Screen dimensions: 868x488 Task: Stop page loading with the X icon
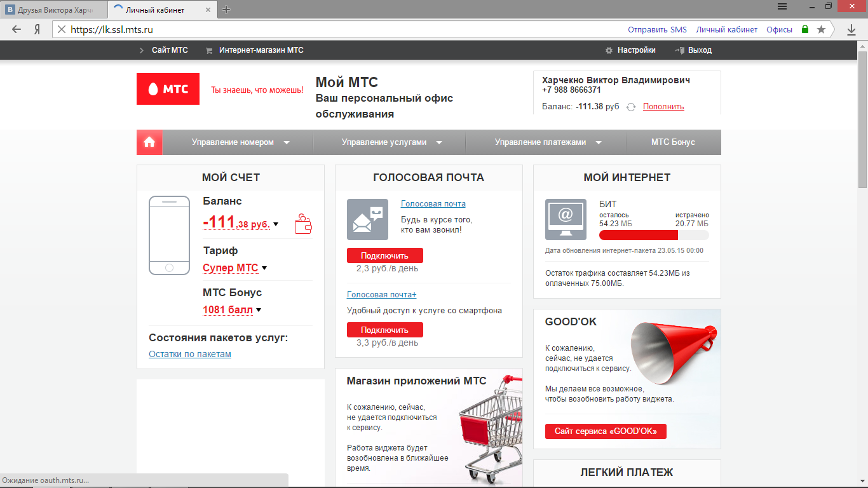tap(62, 29)
